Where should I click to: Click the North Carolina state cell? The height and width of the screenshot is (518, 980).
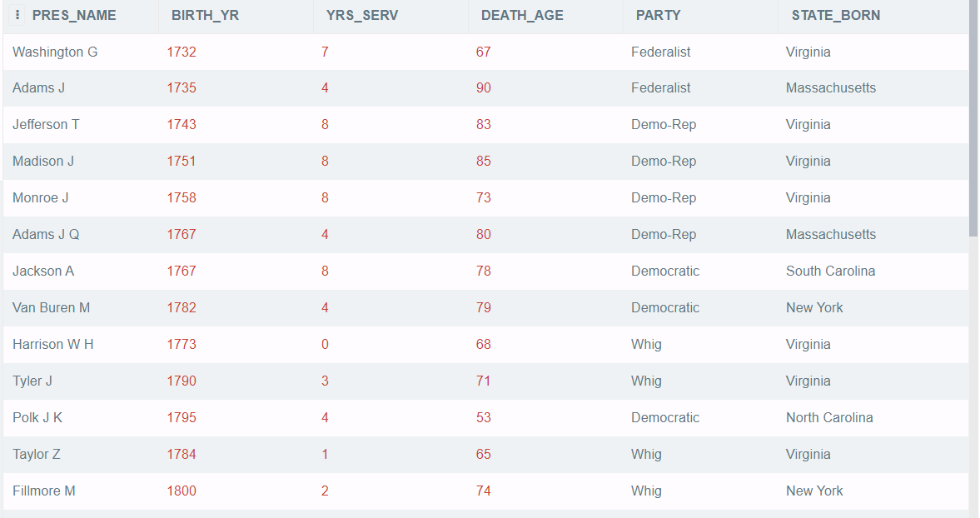point(829,417)
